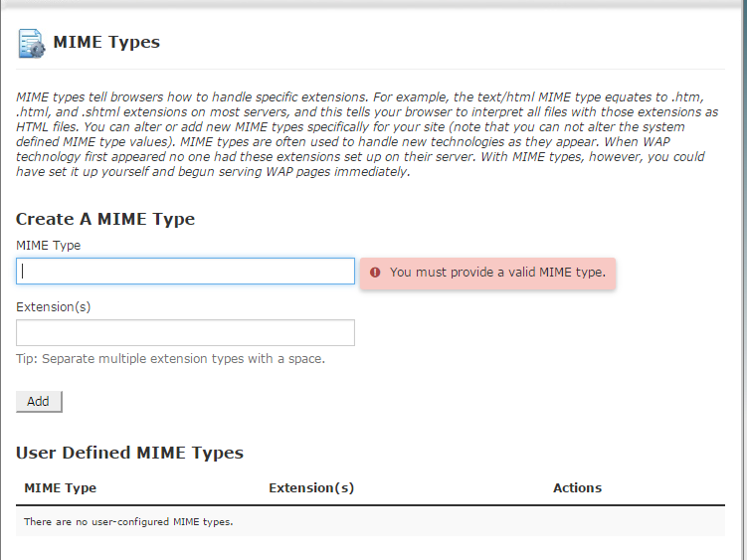The width and height of the screenshot is (747, 560).
Task: Click the red error icon in the validation message
Action: [375, 272]
